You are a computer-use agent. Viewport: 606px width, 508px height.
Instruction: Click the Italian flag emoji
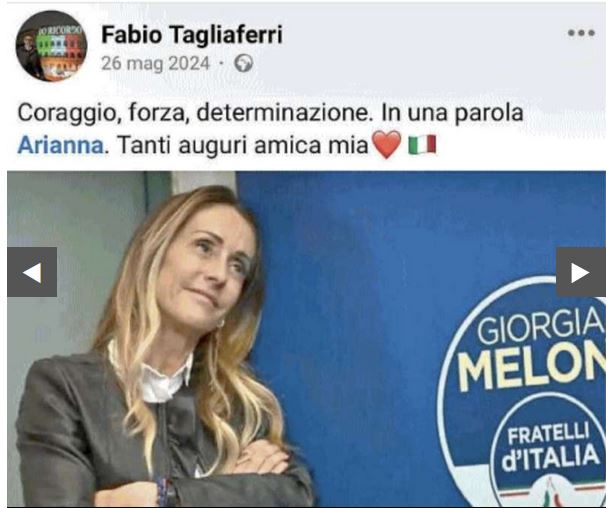coord(422,145)
